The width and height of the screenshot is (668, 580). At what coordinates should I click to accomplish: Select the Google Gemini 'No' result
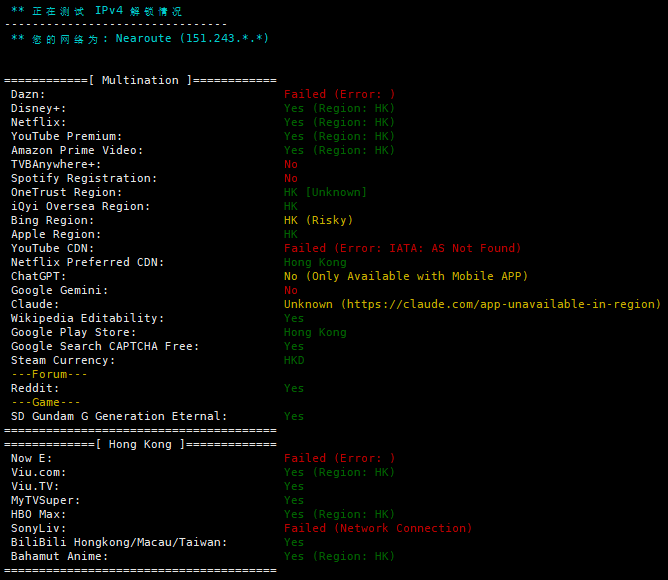tap(291, 290)
